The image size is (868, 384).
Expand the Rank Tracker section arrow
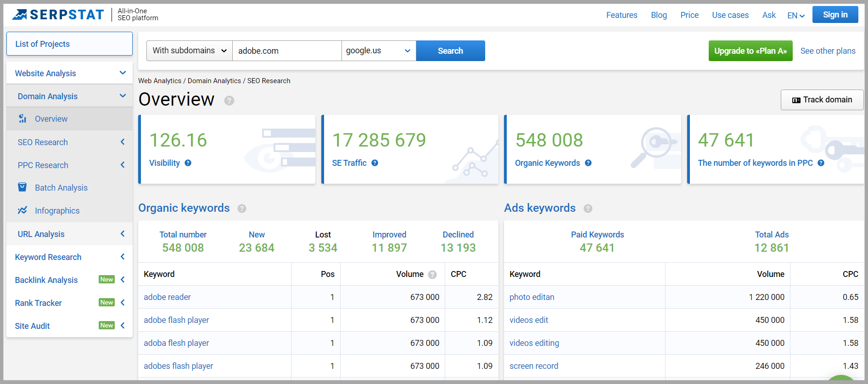(x=123, y=303)
